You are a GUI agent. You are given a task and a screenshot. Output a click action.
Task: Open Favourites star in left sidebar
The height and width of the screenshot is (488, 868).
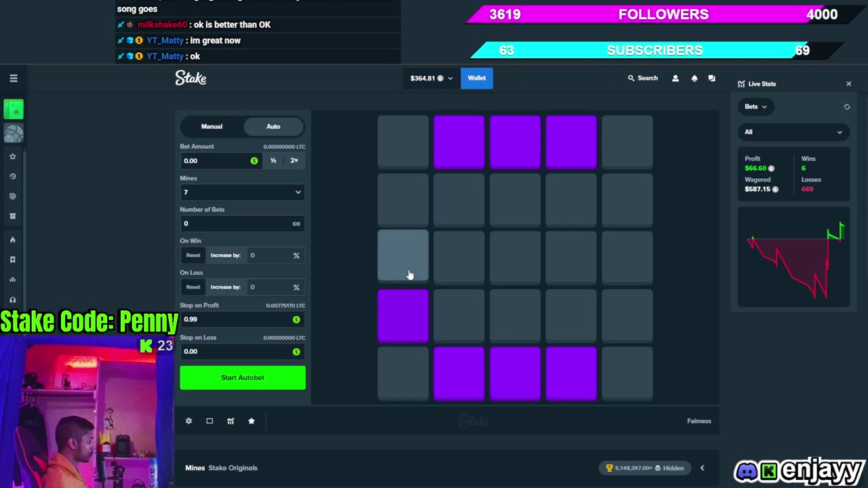pyautogui.click(x=12, y=157)
